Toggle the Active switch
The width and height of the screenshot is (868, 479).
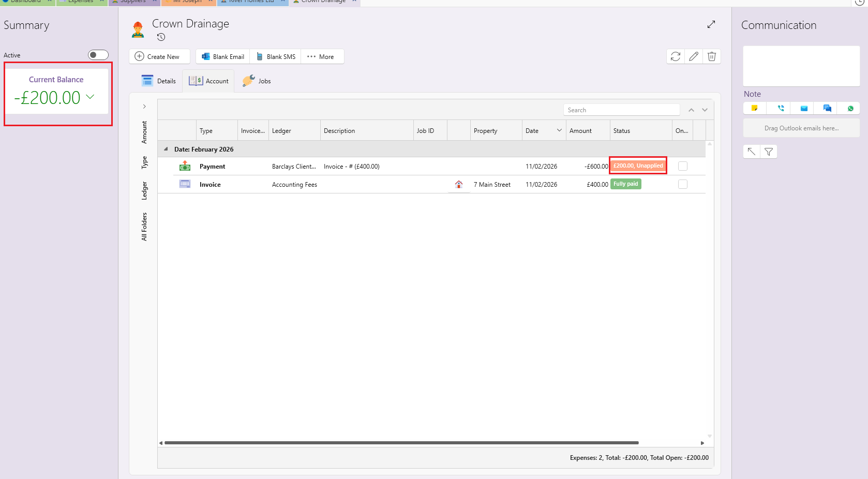click(x=98, y=55)
